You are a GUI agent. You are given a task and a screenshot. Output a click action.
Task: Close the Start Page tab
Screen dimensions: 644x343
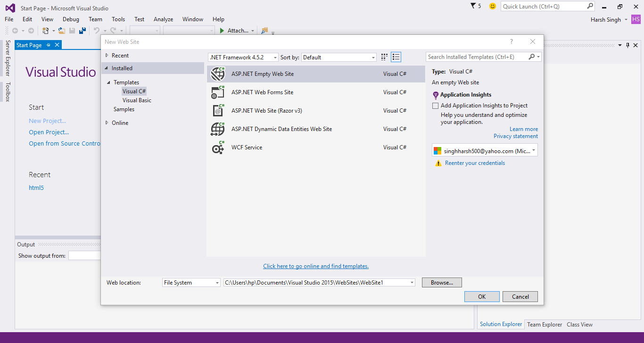[x=57, y=45]
